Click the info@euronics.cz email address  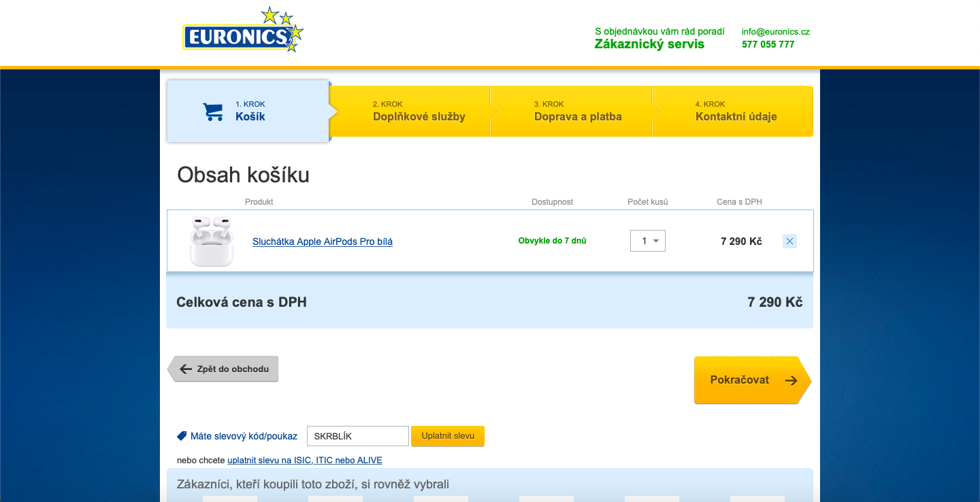[x=776, y=32]
